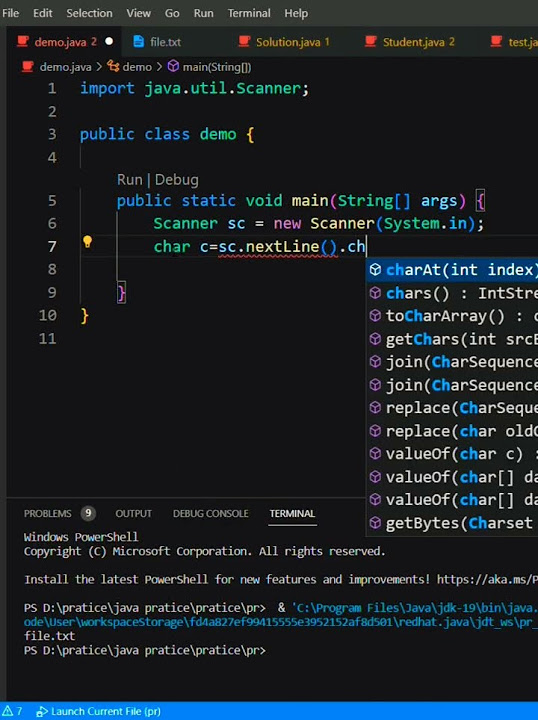Click line number 7 in the gutter
Screen dimensions: 538x720
[x=51, y=247]
